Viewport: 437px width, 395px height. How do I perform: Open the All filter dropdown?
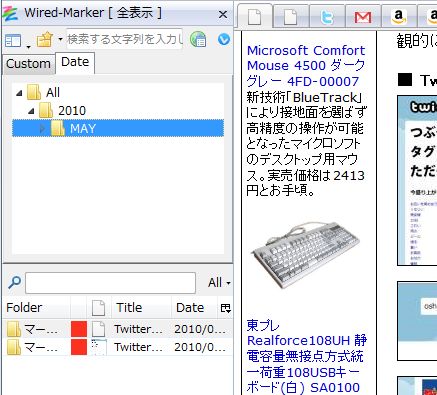pos(219,283)
